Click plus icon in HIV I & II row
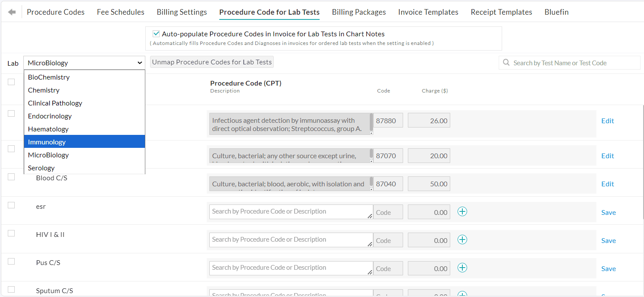Screen dimensions: 644x297 (x=462, y=240)
